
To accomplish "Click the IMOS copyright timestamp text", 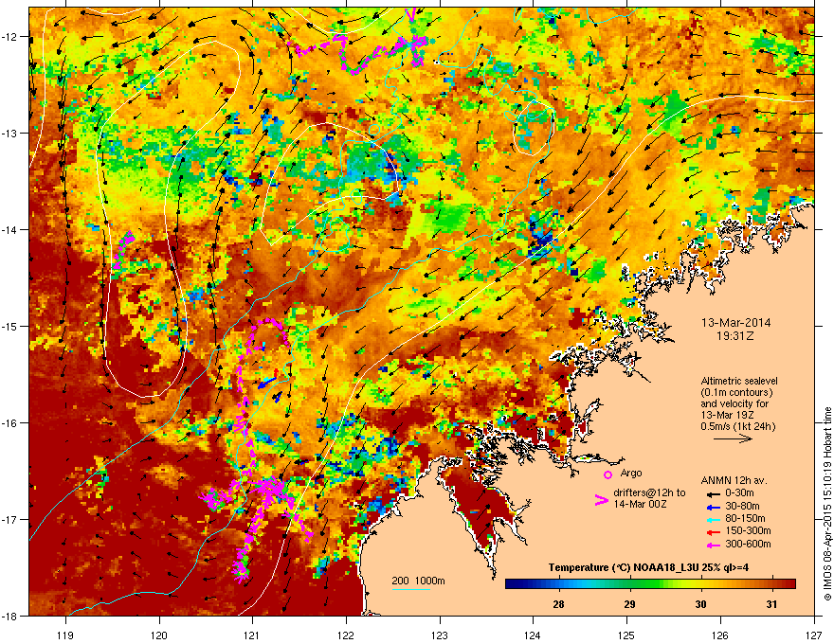I will (827, 504).
